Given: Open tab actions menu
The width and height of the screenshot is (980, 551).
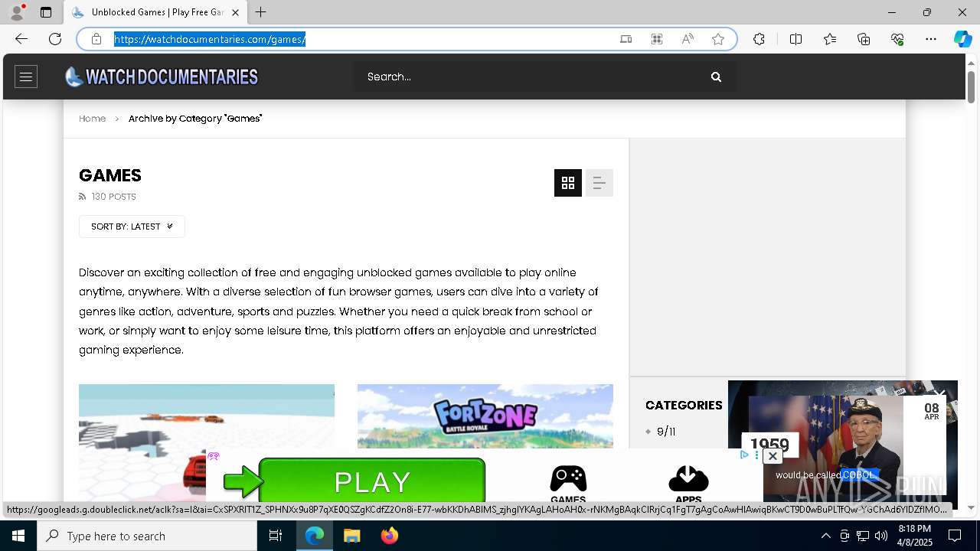Looking at the screenshot, I should click(46, 12).
